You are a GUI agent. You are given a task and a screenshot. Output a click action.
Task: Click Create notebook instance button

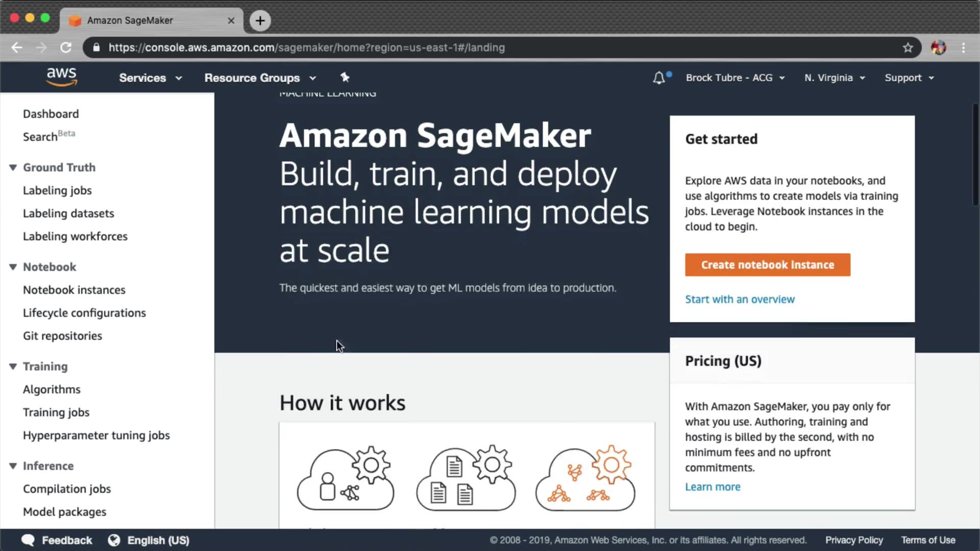(767, 265)
